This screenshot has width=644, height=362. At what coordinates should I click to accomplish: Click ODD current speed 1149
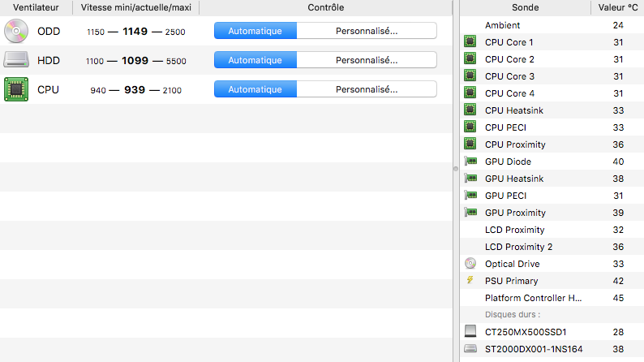tap(135, 31)
